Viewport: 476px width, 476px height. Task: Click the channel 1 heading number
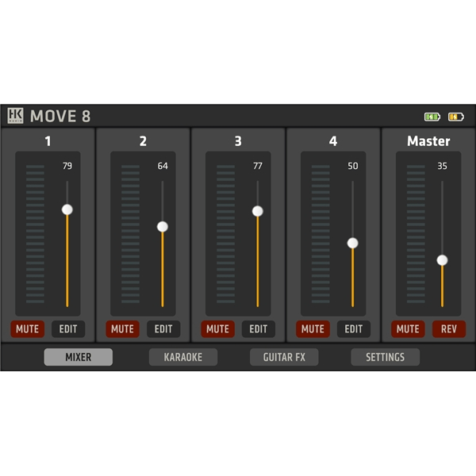pyautogui.click(x=48, y=141)
